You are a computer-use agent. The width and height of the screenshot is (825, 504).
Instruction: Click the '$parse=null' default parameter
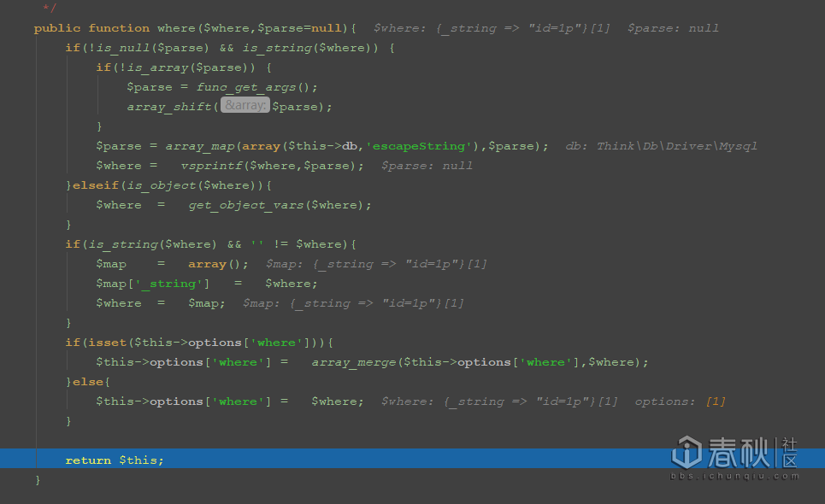[299, 28]
